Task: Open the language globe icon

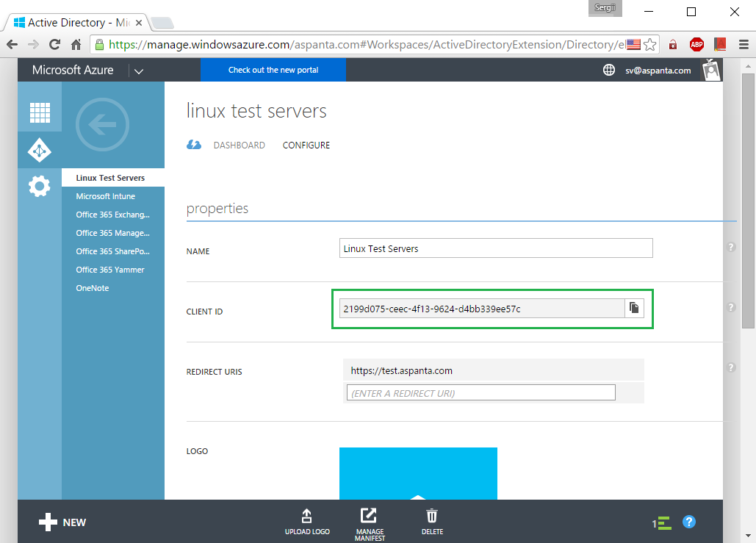Action: point(609,70)
